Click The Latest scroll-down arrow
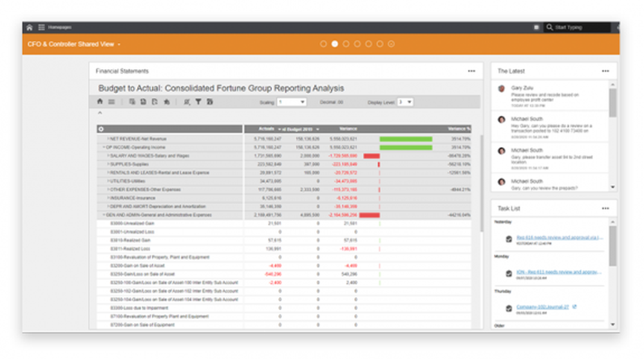 tap(612, 187)
